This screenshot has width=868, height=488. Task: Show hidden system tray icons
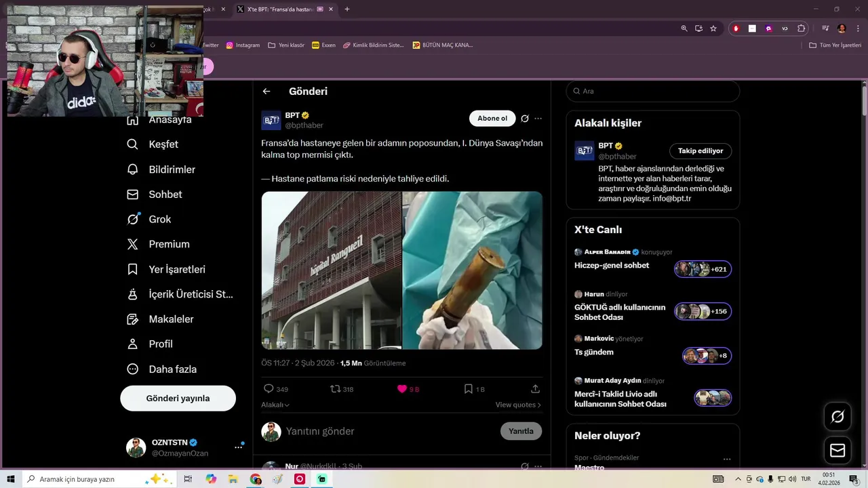(x=738, y=479)
